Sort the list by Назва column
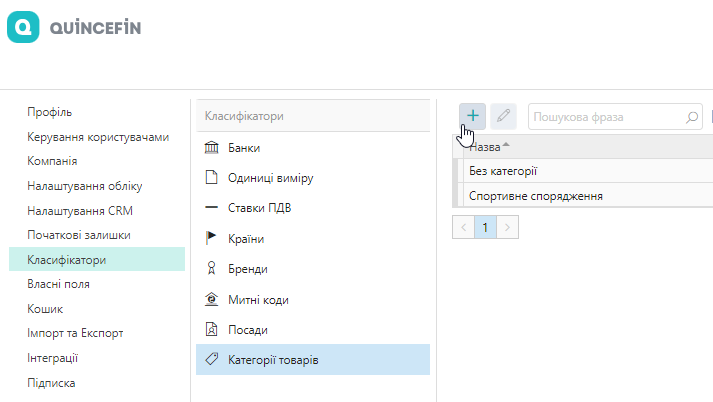Screen dimensions: 713x402 click(486, 146)
